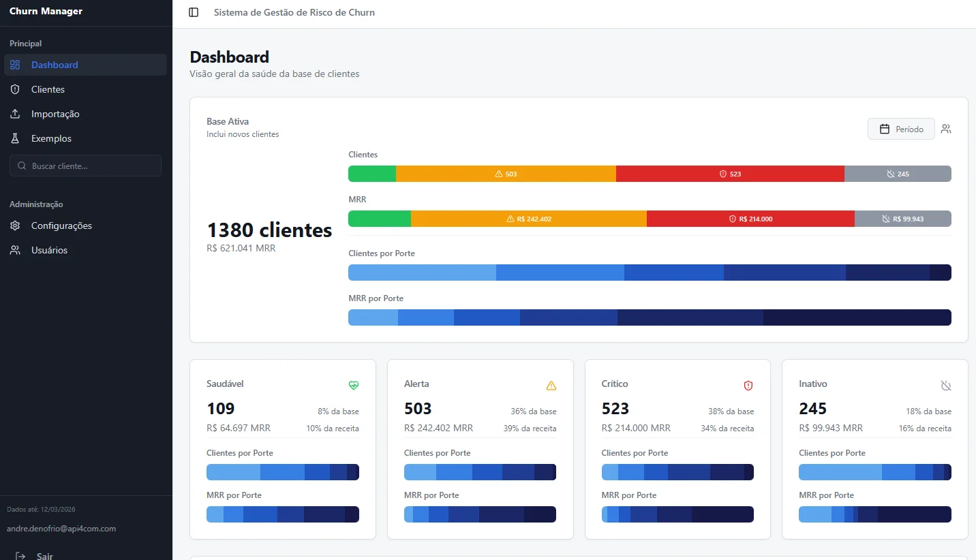The image size is (976, 560).
Task: Click the warning triangle on Alerta card
Action: 551,386
